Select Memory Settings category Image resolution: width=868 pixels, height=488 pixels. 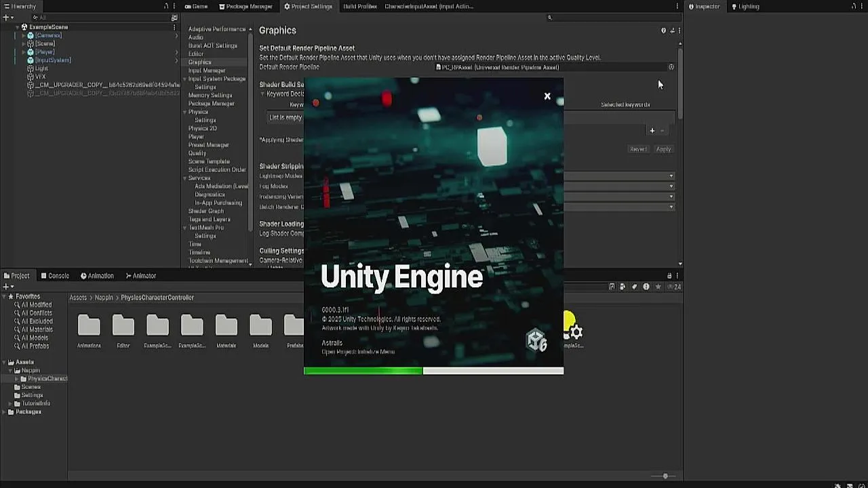click(x=210, y=95)
